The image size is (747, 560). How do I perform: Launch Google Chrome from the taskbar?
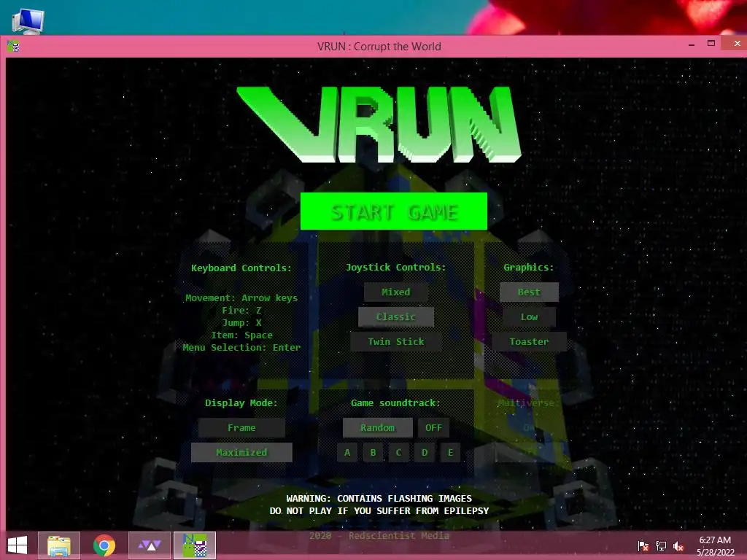tap(104, 545)
